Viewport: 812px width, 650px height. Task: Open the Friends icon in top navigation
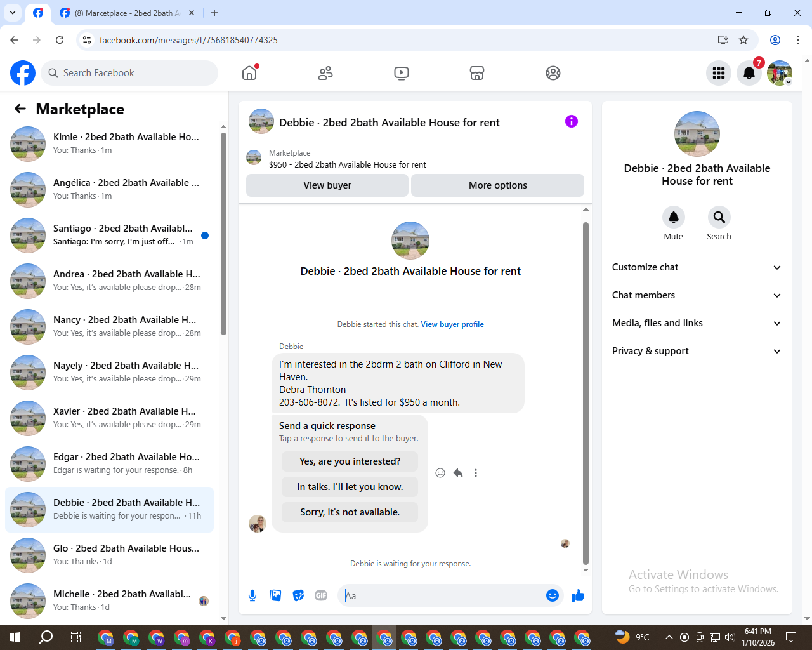325,73
